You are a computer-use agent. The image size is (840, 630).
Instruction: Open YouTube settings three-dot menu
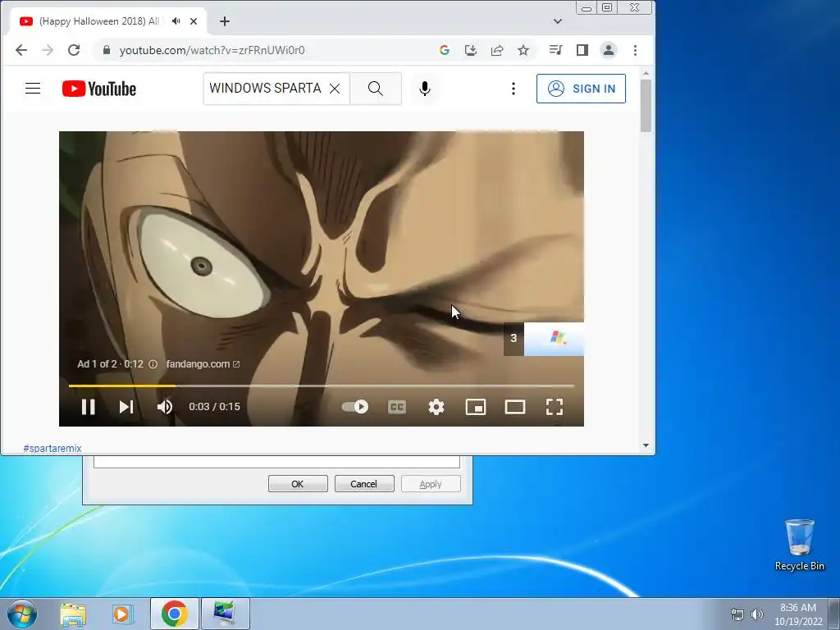coord(514,89)
